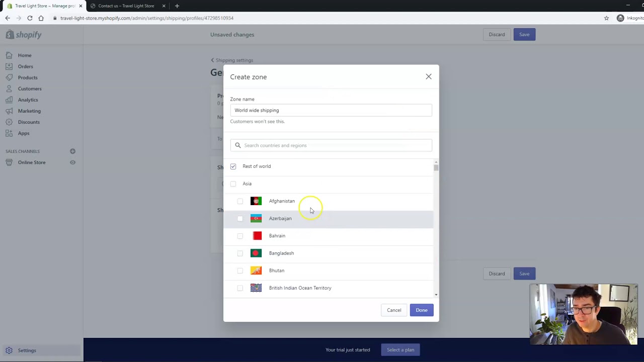This screenshot has width=644, height=362.
Task: Click the Azerbaijan country name
Action: click(280, 218)
